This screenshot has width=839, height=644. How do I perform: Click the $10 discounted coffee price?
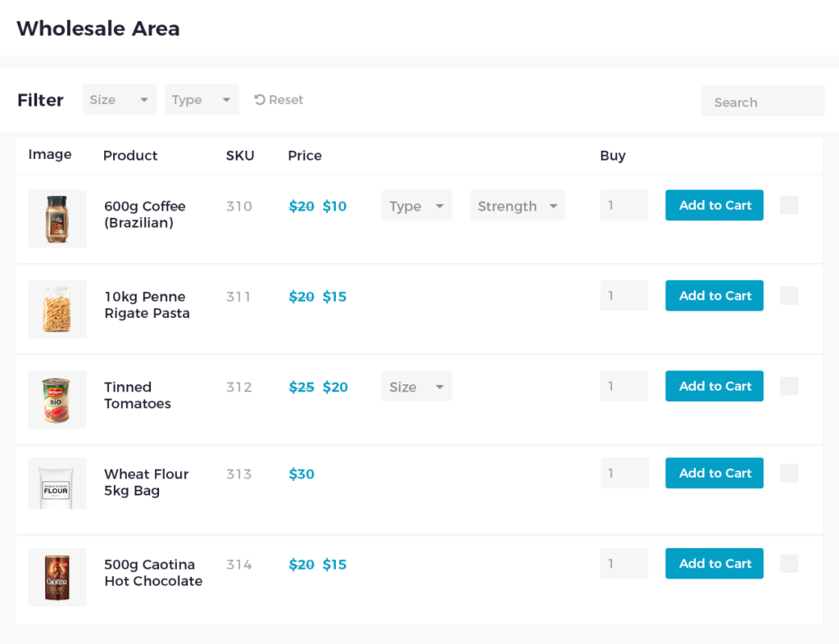click(334, 206)
